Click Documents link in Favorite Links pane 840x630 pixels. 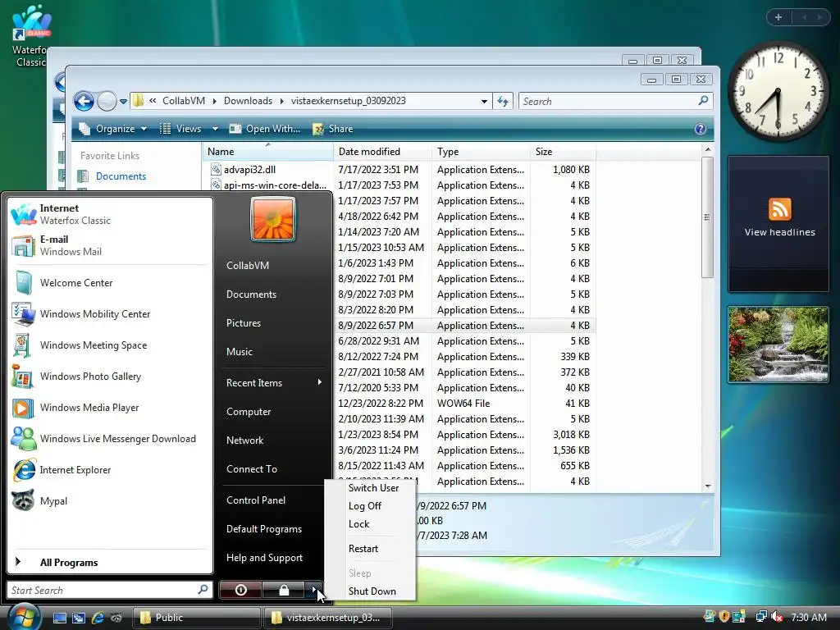tap(121, 176)
